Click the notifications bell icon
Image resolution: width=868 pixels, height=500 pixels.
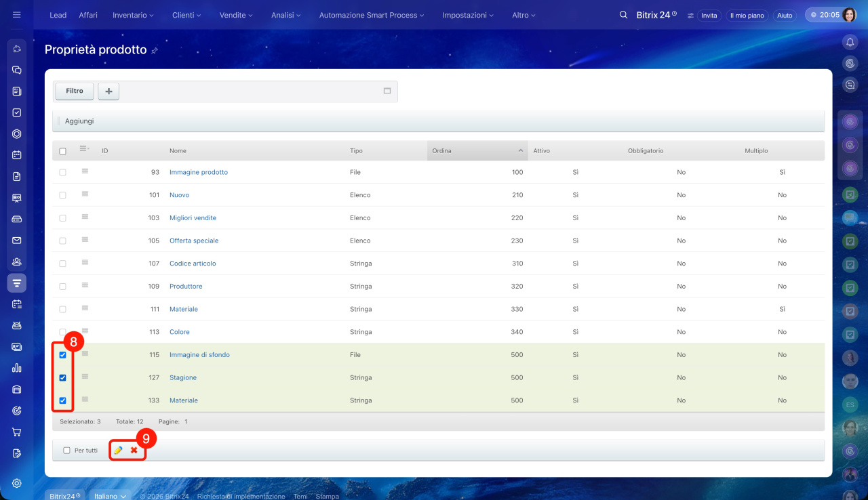coord(850,42)
